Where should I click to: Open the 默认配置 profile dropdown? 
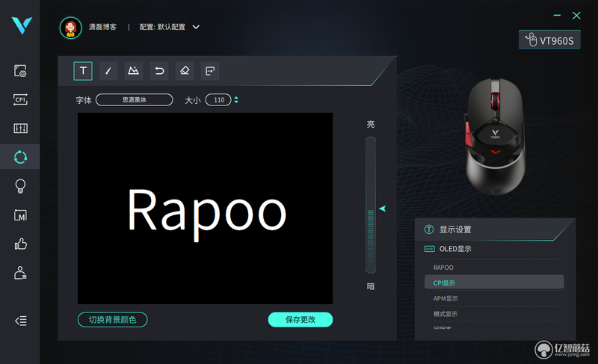tap(170, 27)
